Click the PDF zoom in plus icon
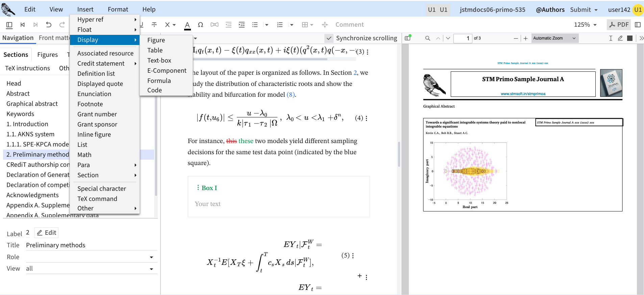Screen dimensions: 644x295 coord(525,38)
